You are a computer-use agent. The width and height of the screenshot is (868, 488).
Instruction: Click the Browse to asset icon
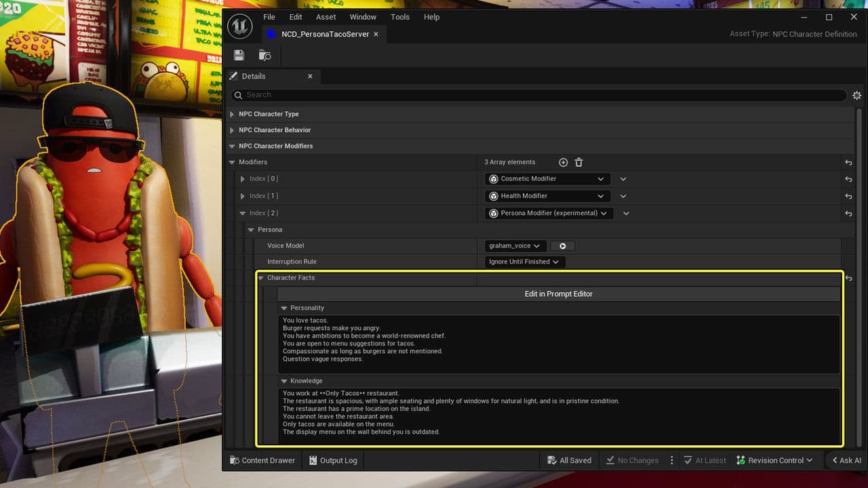coord(264,56)
